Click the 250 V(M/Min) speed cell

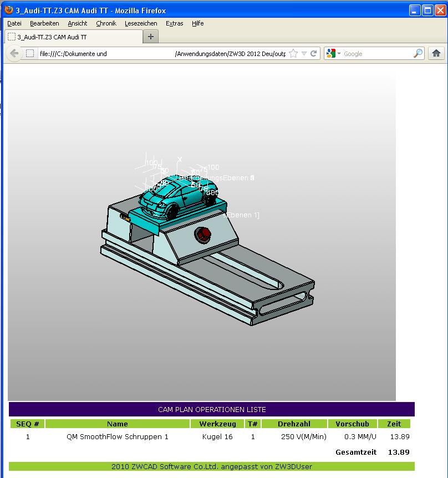click(x=303, y=436)
